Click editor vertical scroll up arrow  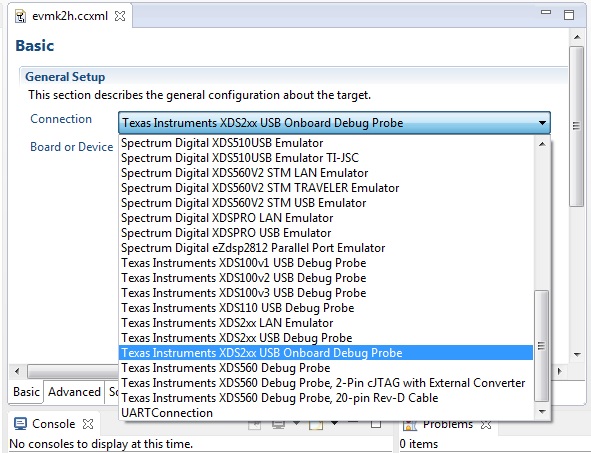[577, 37]
